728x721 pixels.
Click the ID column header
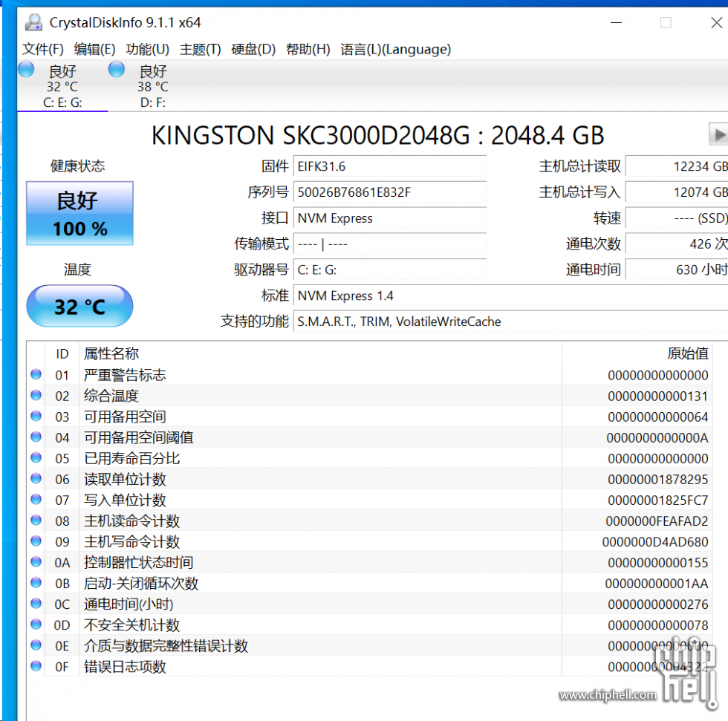(x=62, y=353)
